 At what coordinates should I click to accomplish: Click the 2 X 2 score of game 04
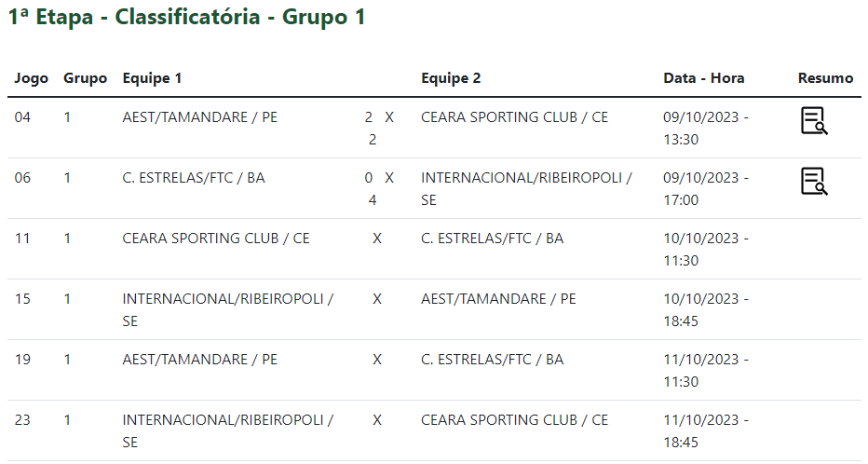click(x=379, y=128)
